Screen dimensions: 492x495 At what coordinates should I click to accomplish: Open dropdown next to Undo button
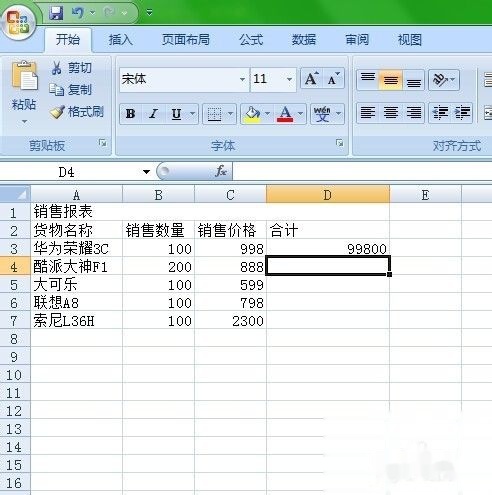coord(92,13)
